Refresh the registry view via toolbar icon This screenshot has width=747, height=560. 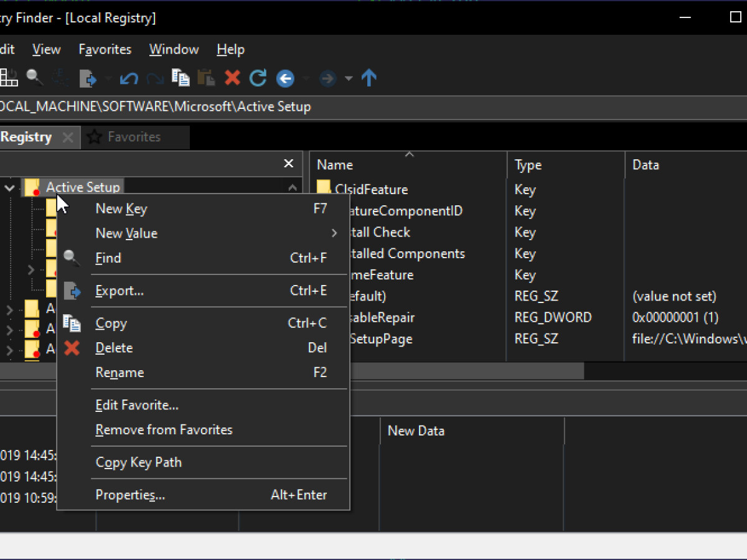pyautogui.click(x=257, y=78)
